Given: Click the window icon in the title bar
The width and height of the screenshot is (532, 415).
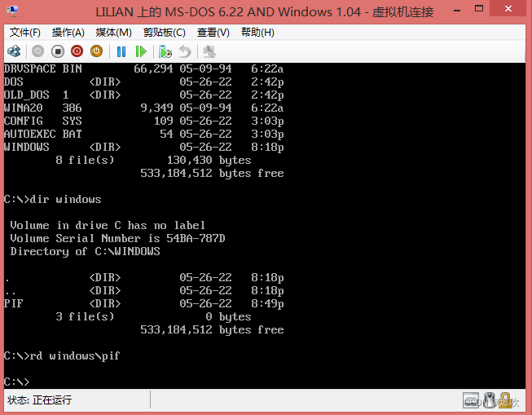Looking at the screenshot, I should pyautogui.click(x=12, y=11).
